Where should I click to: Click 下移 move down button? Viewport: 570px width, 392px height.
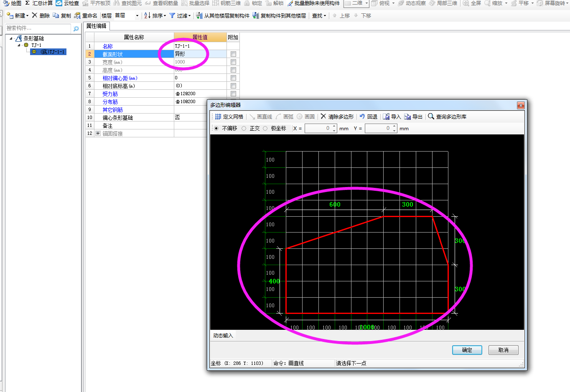point(362,15)
